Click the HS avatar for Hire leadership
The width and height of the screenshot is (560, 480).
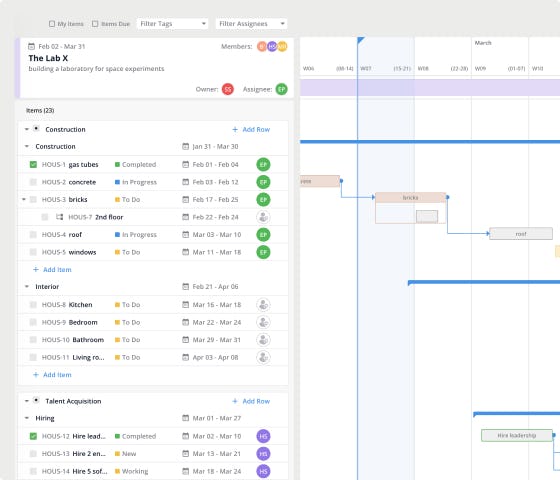coord(263,436)
